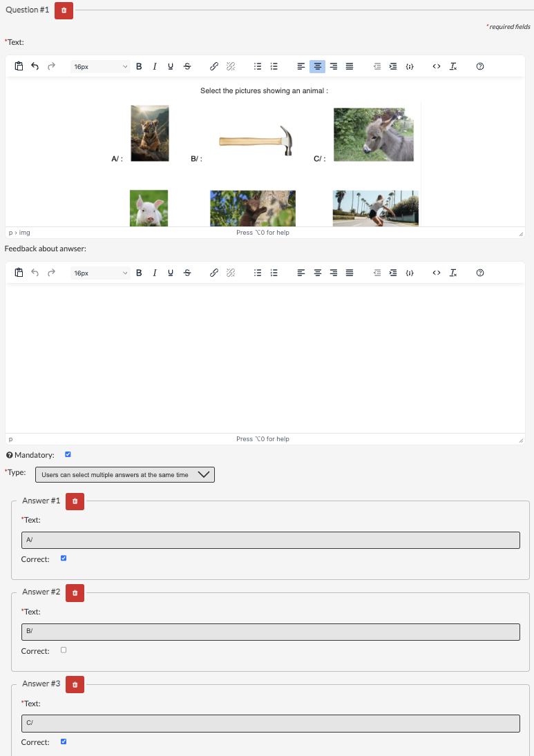Screen dimensions: 534x756
Task: Toggle italic in the Feedback editor
Action: (x=155, y=273)
